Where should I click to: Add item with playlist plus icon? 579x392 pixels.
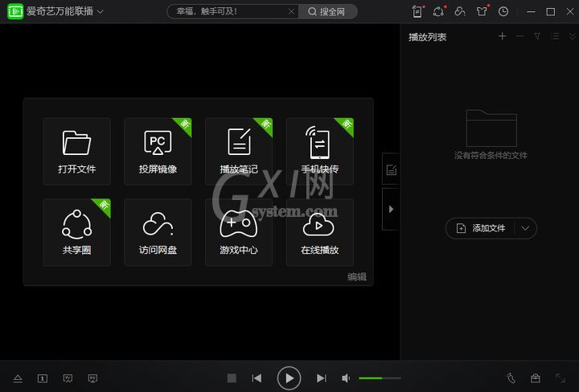[502, 36]
